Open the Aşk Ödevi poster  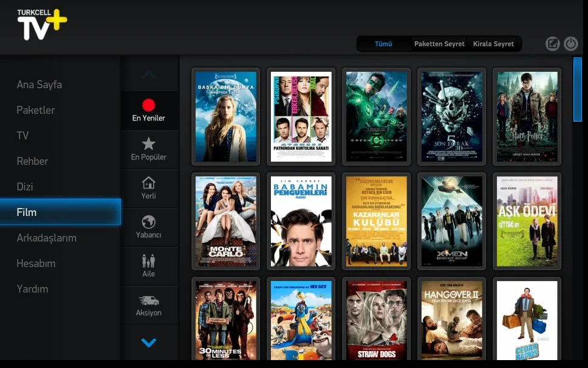pyautogui.click(x=527, y=221)
